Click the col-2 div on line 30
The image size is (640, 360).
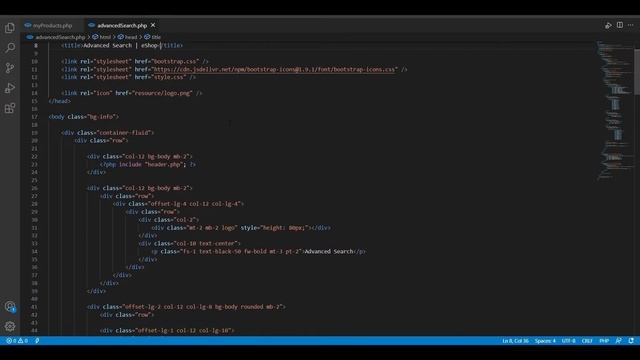(x=168, y=220)
